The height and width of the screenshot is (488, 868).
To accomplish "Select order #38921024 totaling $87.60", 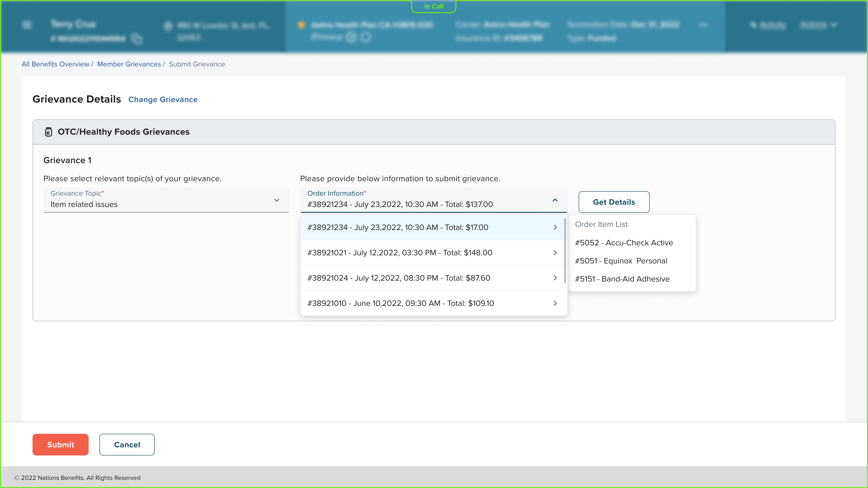I will [x=432, y=278].
